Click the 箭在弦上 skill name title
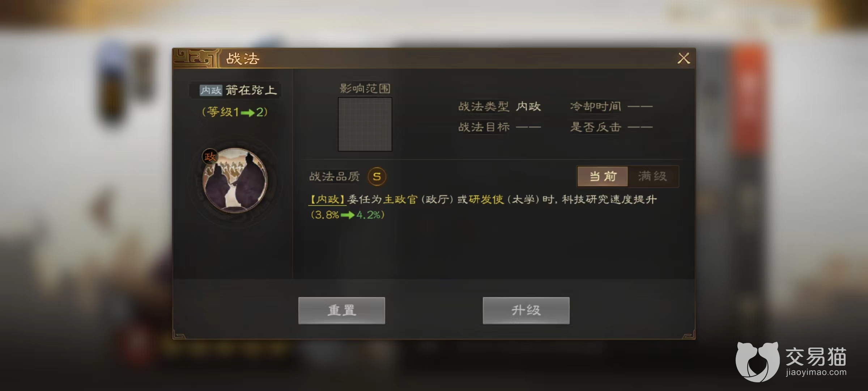Image resolution: width=868 pixels, height=391 pixels. point(251,90)
